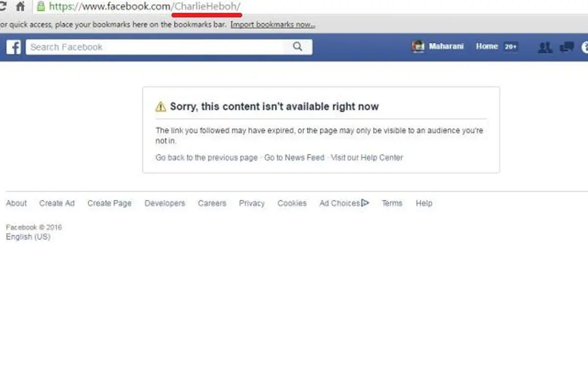
Task: Open the Cookies footer link
Action: coord(292,203)
